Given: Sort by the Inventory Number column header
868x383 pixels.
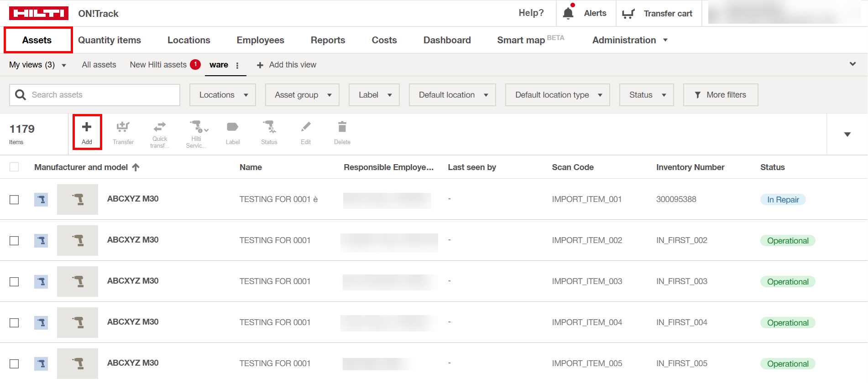Looking at the screenshot, I should pyautogui.click(x=690, y=167).
